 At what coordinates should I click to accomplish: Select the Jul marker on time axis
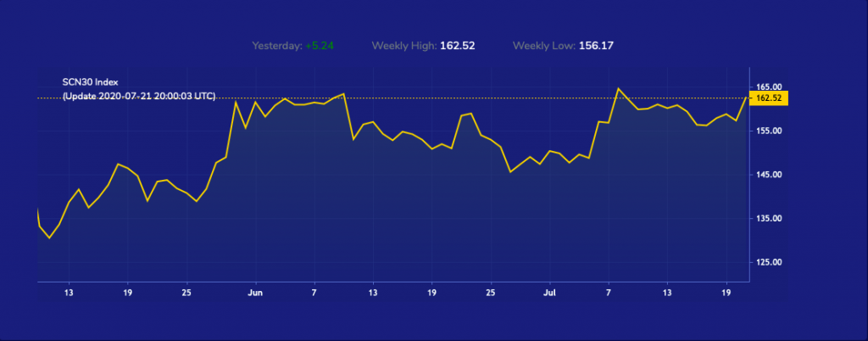point(549,293)
